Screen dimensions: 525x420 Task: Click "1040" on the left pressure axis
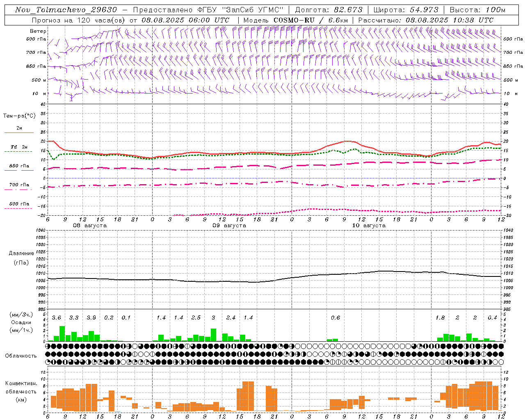click(x=41, y=231)
